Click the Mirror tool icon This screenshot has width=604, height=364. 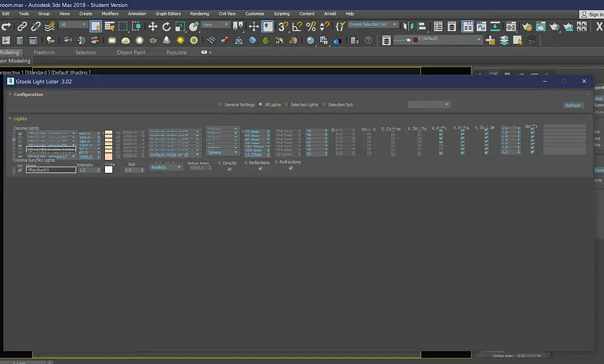pos(408,26)
